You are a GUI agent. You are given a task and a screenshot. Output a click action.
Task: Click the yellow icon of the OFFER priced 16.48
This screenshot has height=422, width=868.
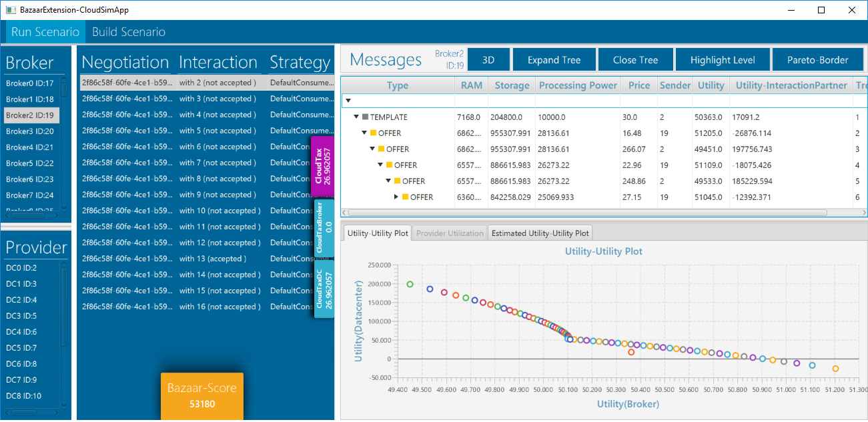[374, 133]
